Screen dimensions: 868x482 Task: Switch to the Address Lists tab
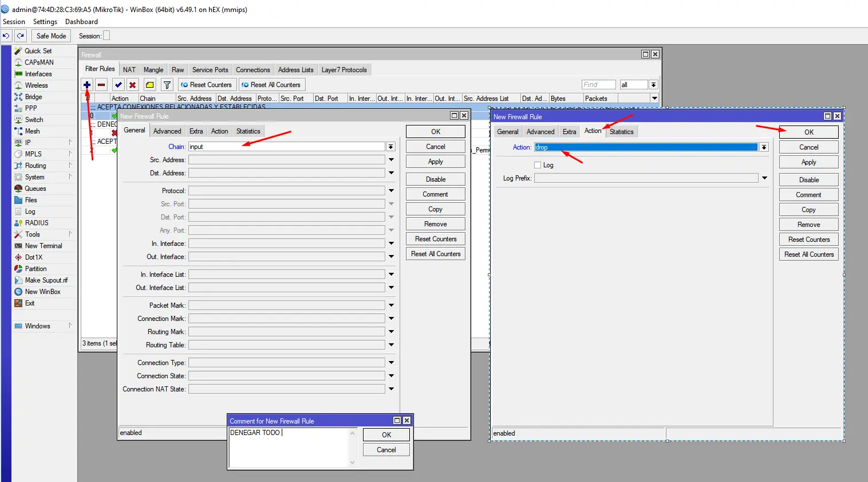[296, 70]
